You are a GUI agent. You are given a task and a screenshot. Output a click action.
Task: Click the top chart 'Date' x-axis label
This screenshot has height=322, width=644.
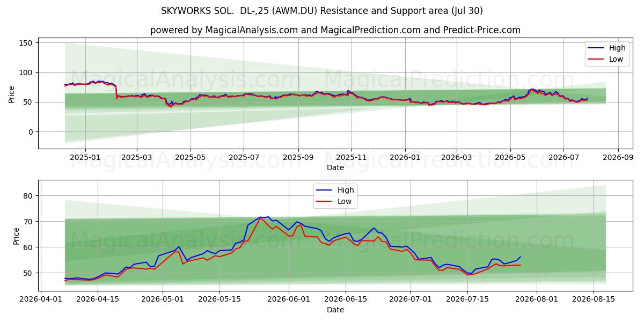click(335, 167)
